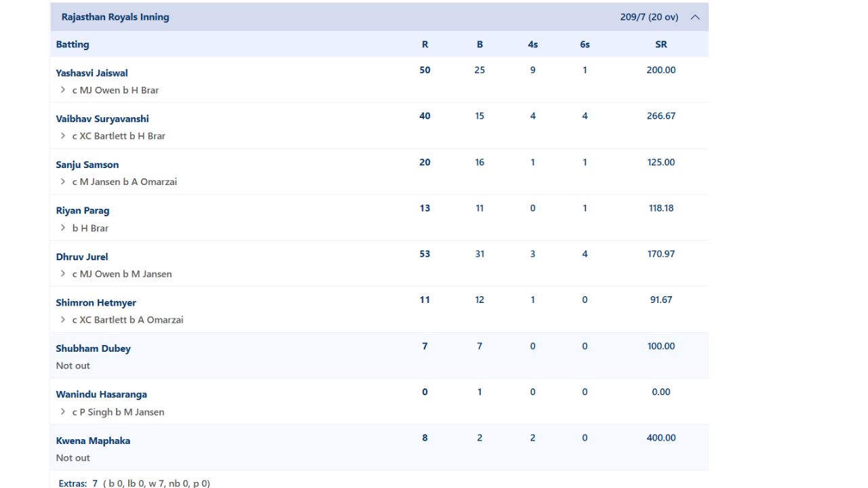Viewport: 868px width, 488px height.
Task: Collapse the Rajasthan Royals Inning section
Action: tap(695, 17)
